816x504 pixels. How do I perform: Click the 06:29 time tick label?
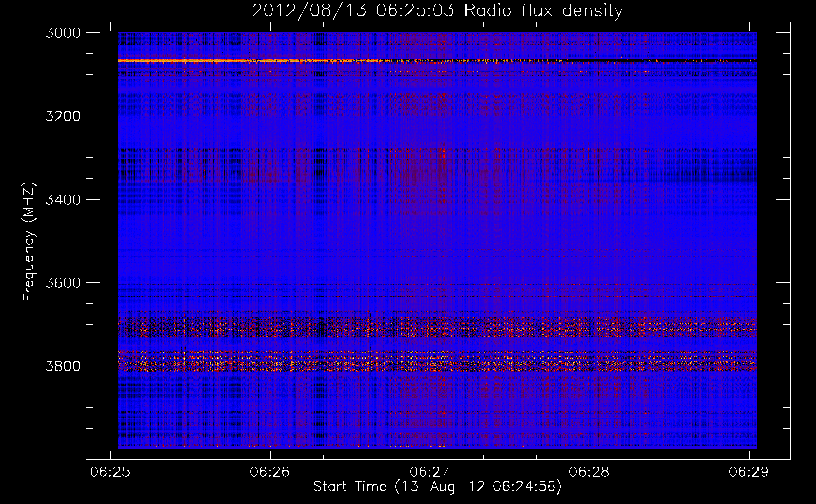coord(749,472)
